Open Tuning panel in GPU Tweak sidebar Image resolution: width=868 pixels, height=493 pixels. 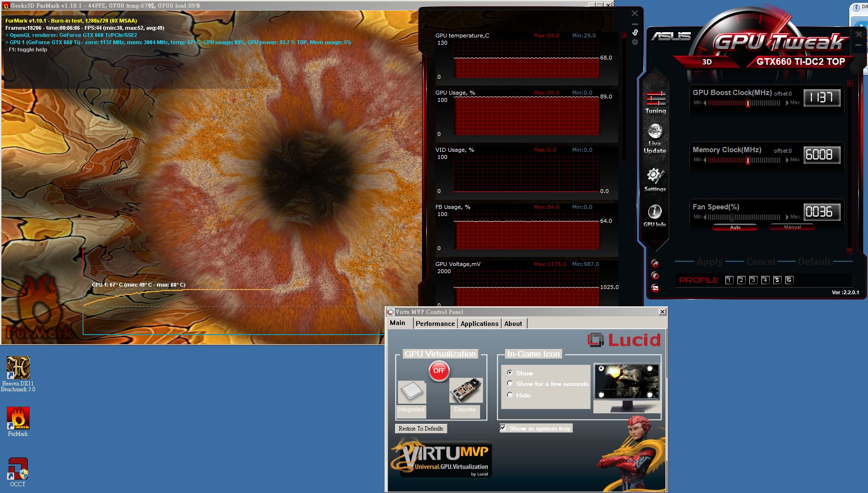[x=655, y=102]
